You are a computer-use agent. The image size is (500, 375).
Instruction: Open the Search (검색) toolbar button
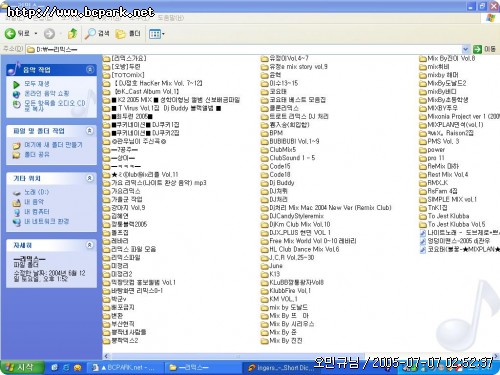pos(97,33)
